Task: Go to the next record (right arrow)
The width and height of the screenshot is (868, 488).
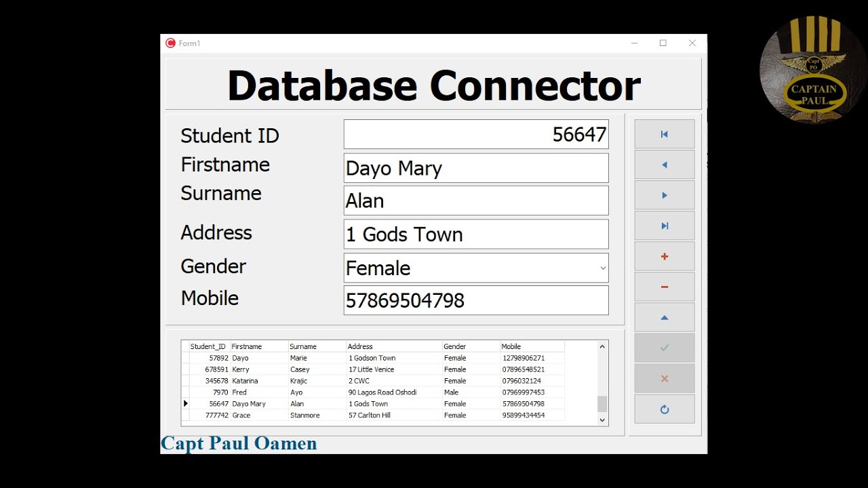Action: pyautogui.click(x=665, y=195)
